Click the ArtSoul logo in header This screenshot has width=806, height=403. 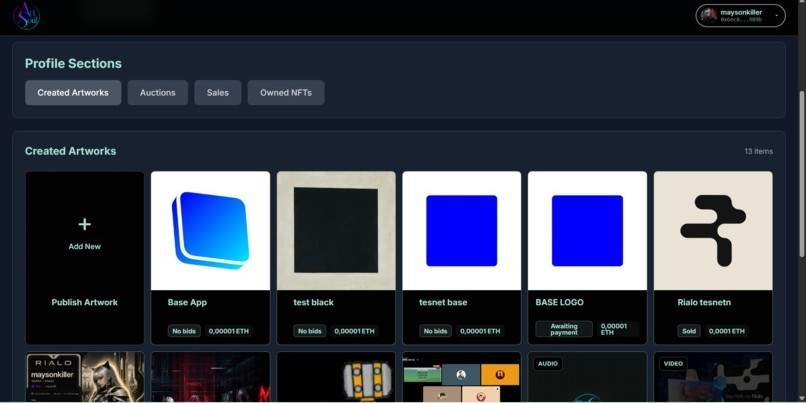(x=26, y=16)
